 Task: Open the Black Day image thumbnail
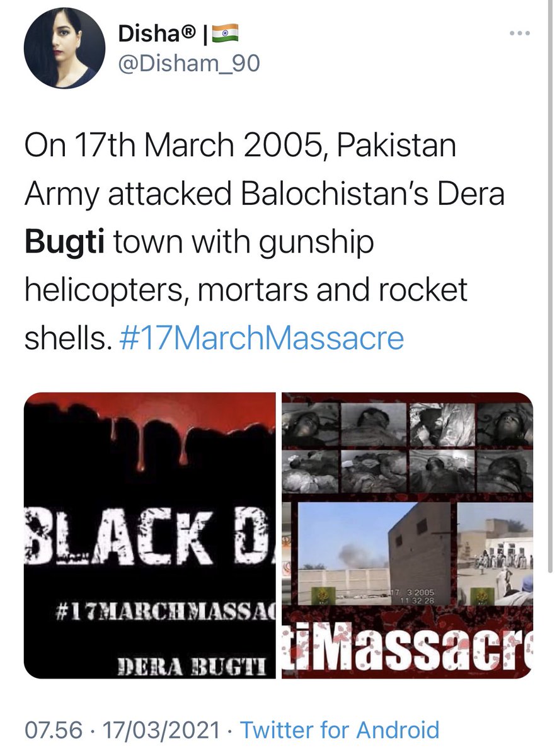click(150, 535)
